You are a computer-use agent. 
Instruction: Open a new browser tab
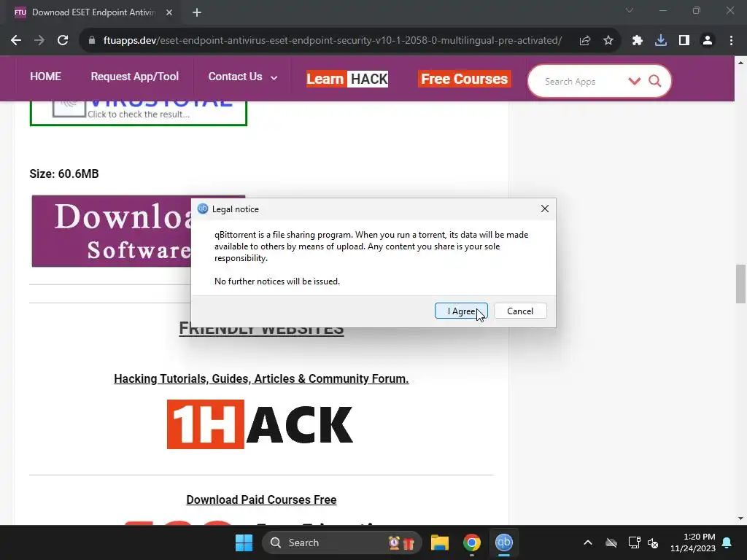click(x=197, y=12)
